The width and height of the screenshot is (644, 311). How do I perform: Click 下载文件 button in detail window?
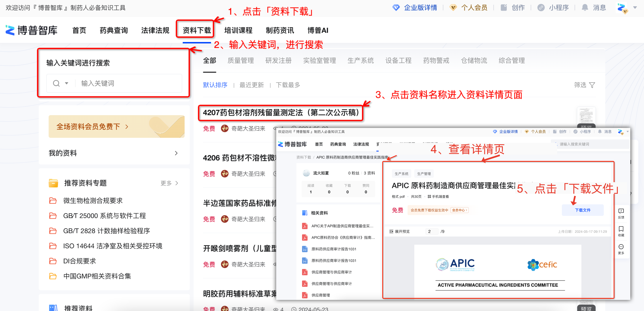(583, 210)
